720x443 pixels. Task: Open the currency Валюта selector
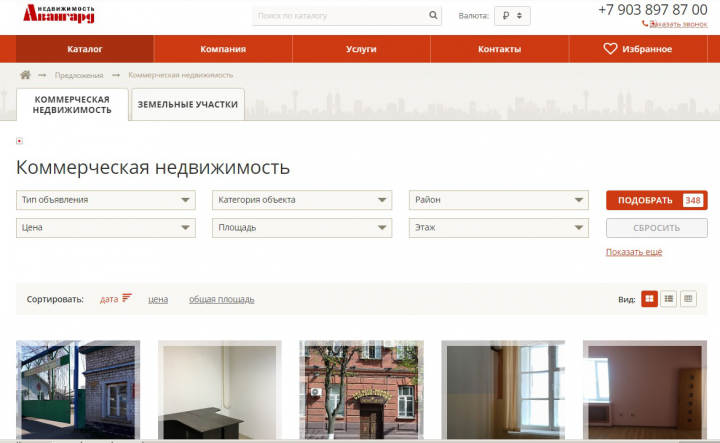(512, 16)
